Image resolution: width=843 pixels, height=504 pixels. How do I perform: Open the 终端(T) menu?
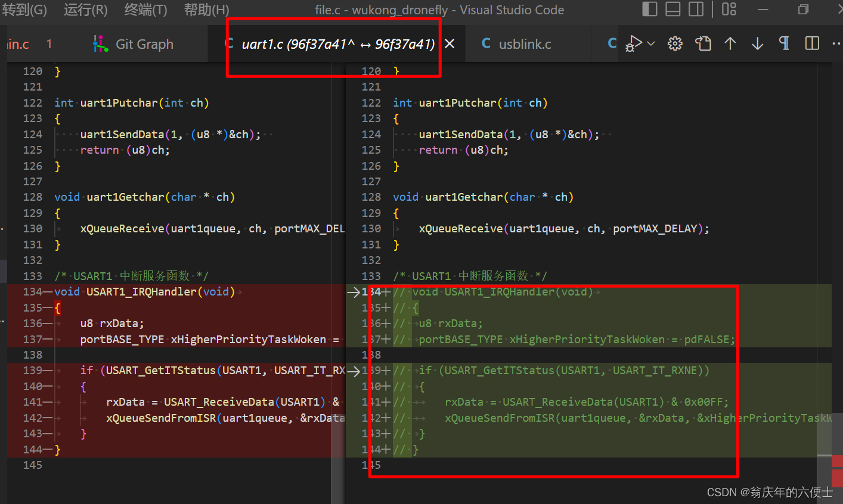click(x=146, y=10)
